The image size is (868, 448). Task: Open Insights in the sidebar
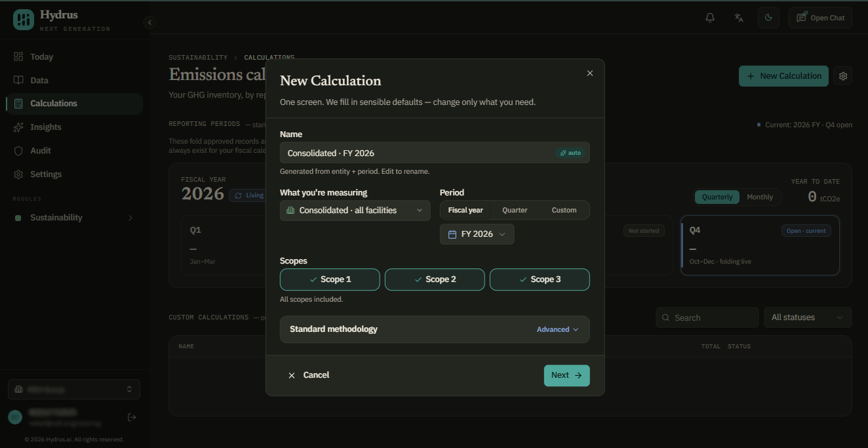pos(74,127)
